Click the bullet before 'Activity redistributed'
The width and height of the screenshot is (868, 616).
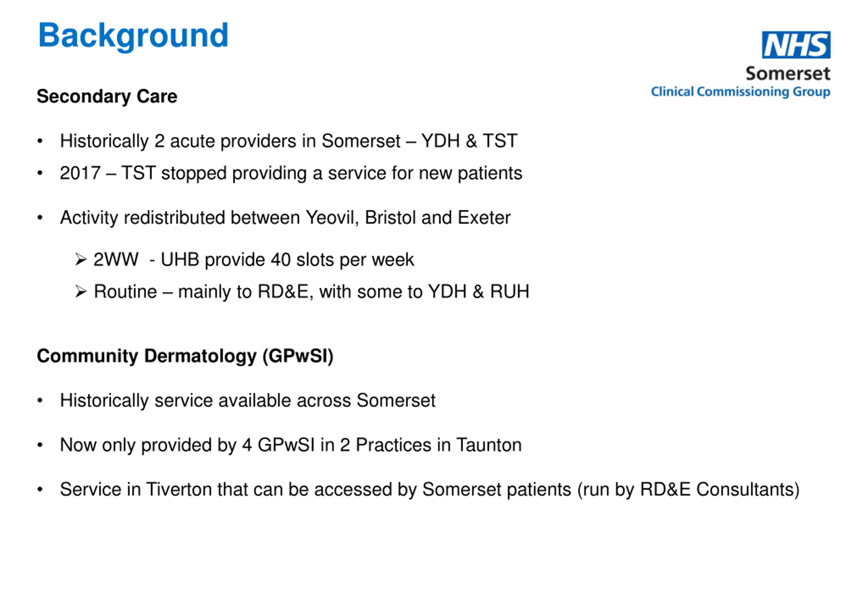coord(40,218)
